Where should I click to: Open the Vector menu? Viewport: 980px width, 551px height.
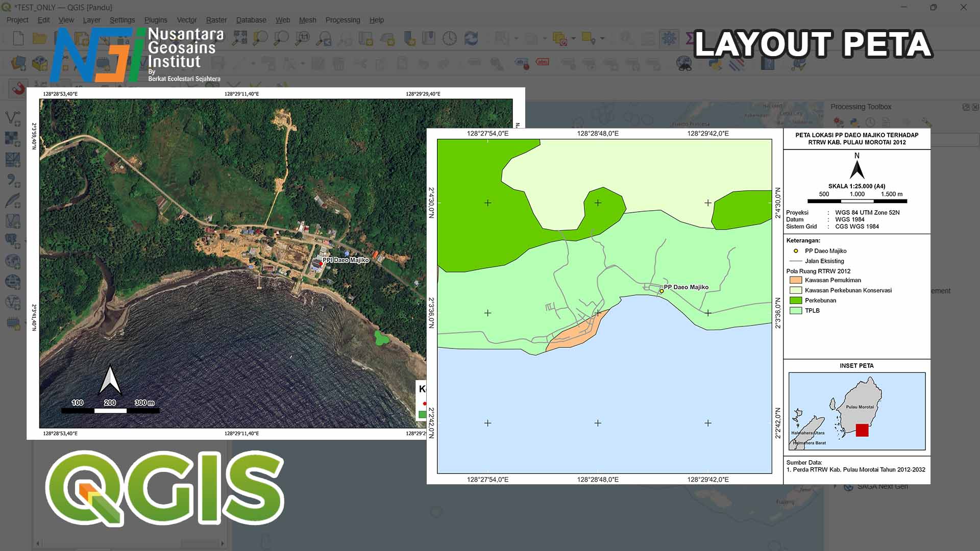[x=187, y=20]
